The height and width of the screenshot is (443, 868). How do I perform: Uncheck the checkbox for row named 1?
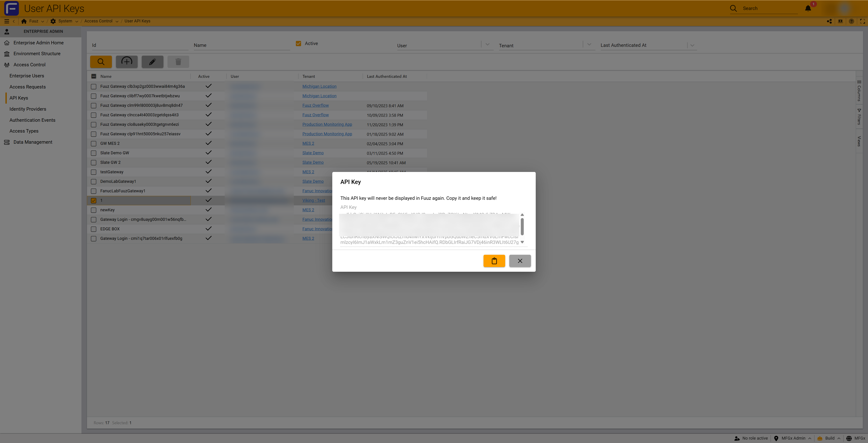pos(94,200)
